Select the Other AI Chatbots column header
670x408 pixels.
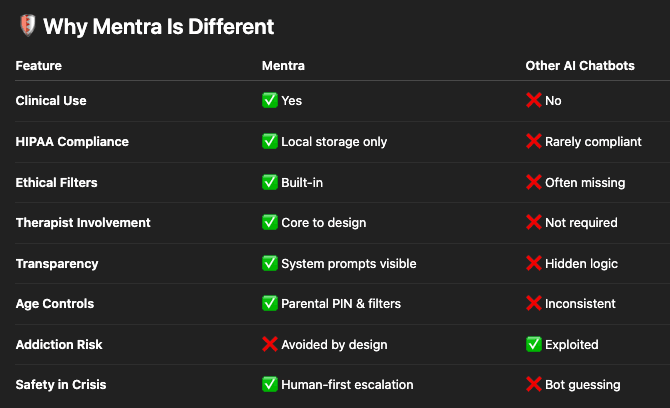[x=580, y=65]
